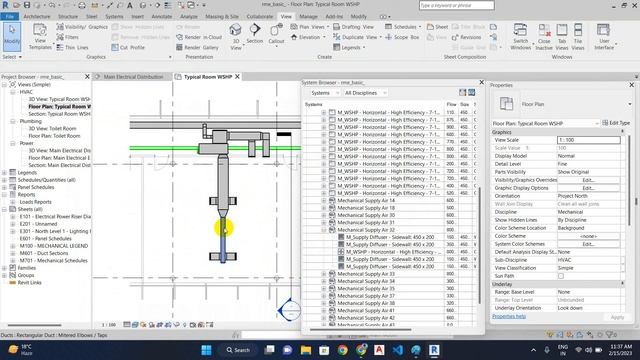
Task: Select Tile Views arrangement
Action: tap(578, 37)
